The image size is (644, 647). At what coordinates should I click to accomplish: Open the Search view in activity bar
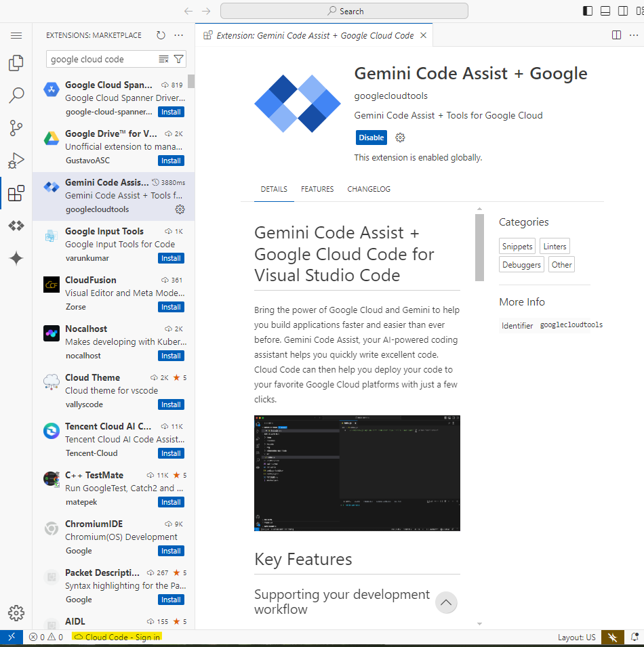point(16,95)
